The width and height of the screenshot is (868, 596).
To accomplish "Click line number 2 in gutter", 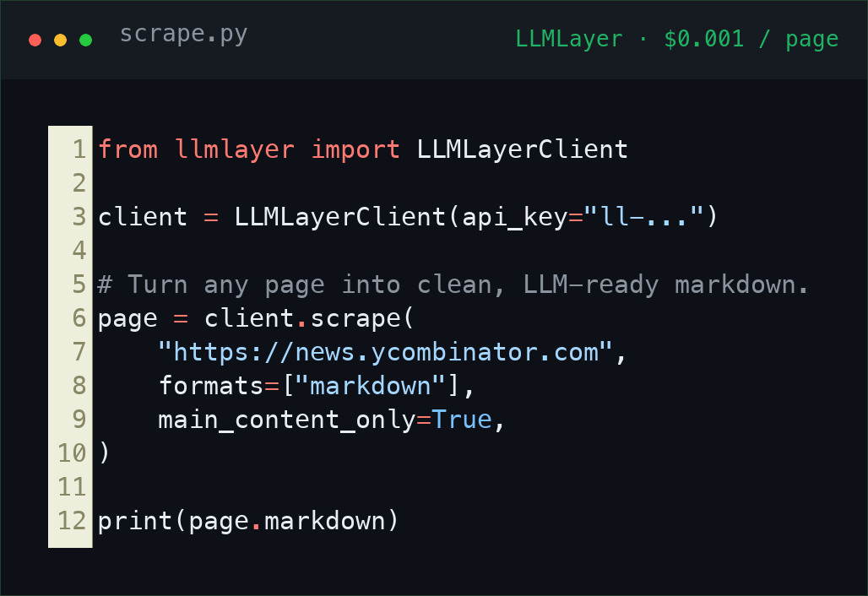I will click(x=79, y=183).
